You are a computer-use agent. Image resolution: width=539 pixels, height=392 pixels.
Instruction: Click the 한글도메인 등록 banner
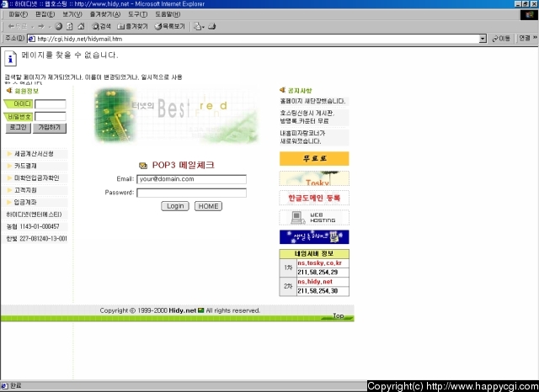(x=314, y=198)
